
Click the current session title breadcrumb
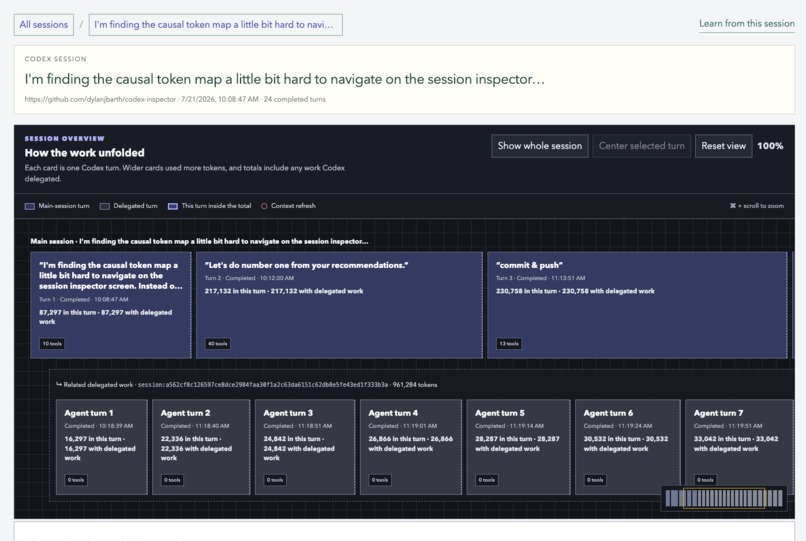point(215,25)
